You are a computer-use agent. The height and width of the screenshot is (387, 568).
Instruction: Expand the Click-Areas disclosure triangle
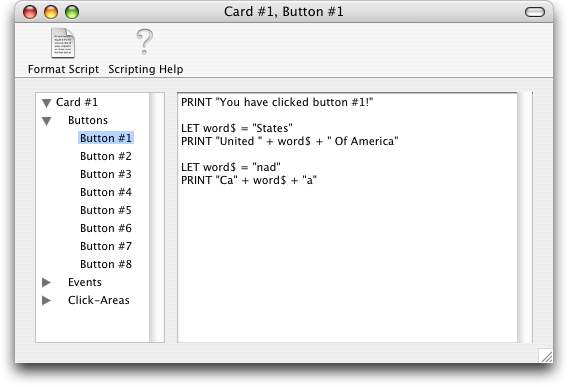tap(46, 300)
